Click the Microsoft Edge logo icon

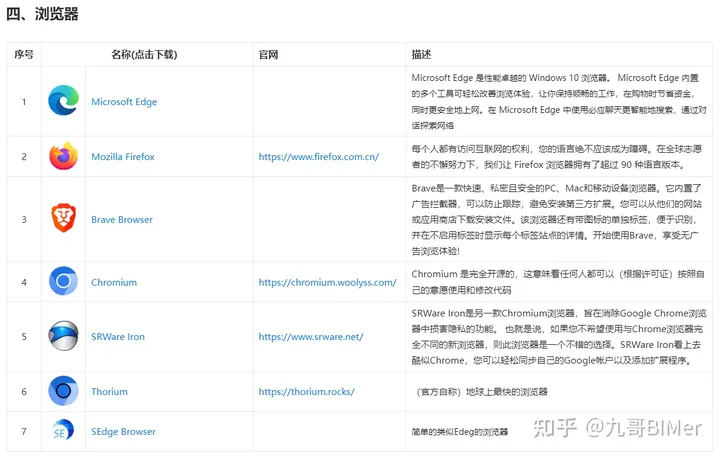point(63,100)
